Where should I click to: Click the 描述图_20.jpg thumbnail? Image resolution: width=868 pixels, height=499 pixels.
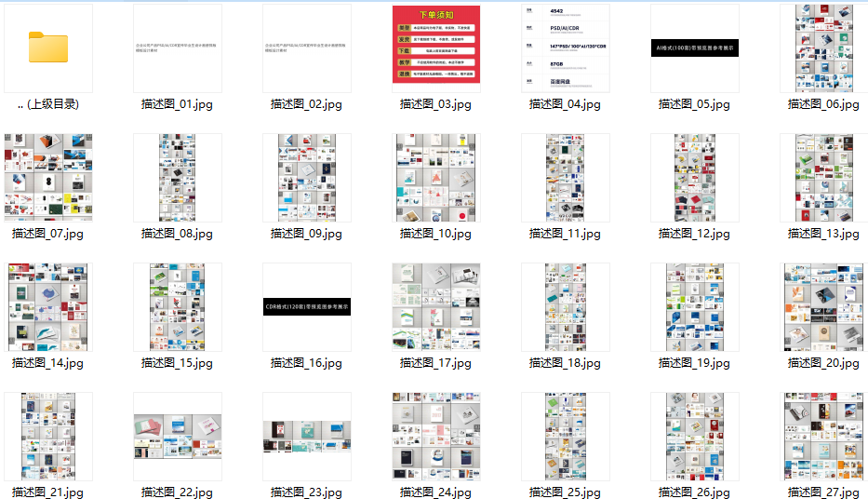tap(823, 307)
